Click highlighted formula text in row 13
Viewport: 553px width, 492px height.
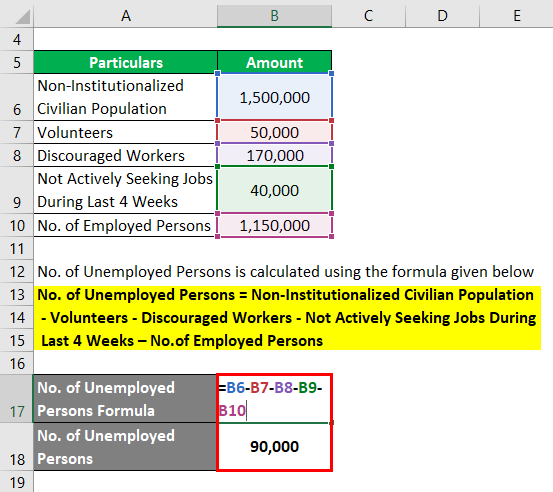click(x=285, y=294)
